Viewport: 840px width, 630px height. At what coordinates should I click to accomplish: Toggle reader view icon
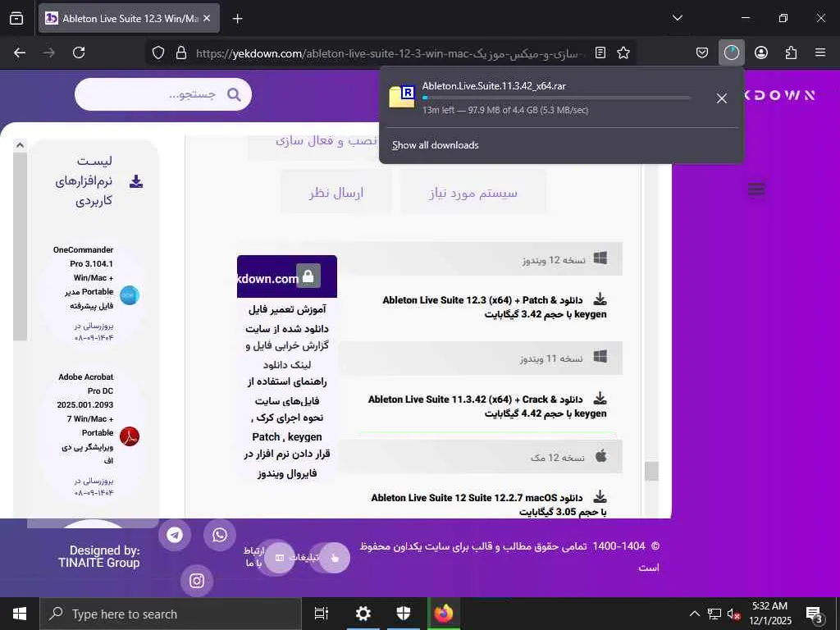(x=600, y=52)
